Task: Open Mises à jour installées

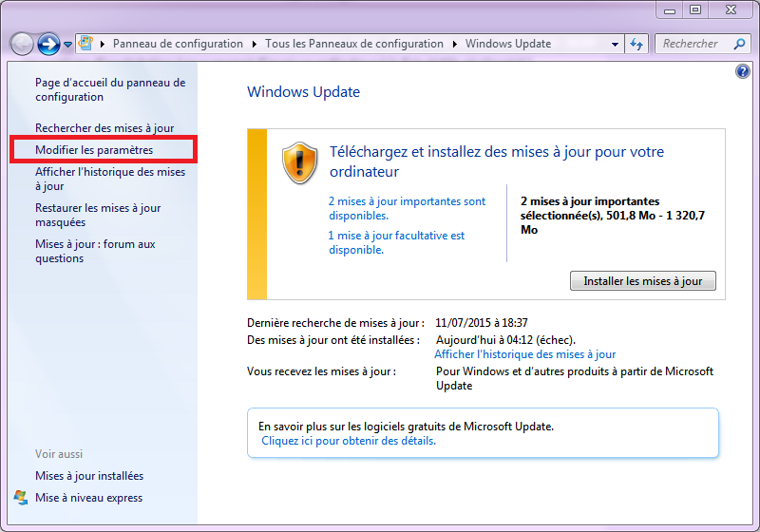Action: point(89,476)
